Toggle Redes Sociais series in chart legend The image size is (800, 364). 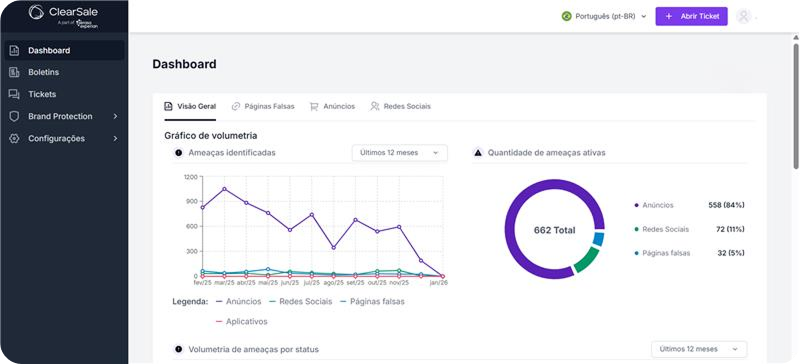[x=301, y=302]
